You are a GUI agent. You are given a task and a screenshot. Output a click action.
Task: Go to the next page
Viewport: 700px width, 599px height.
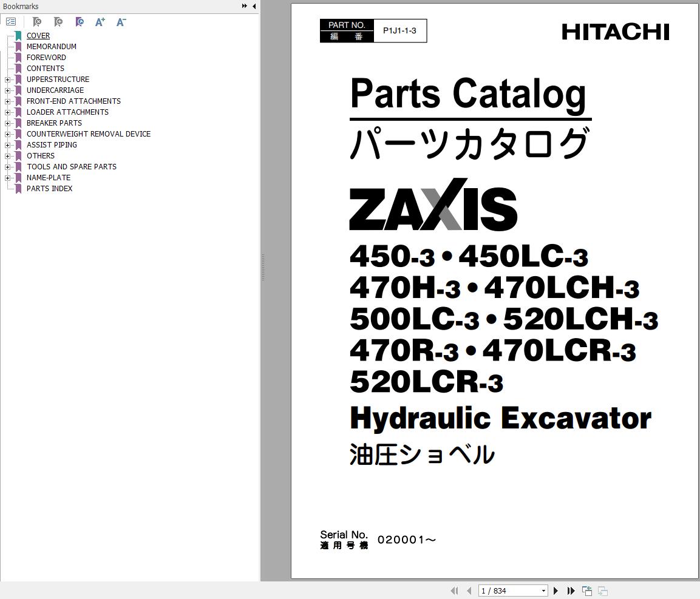556,591
